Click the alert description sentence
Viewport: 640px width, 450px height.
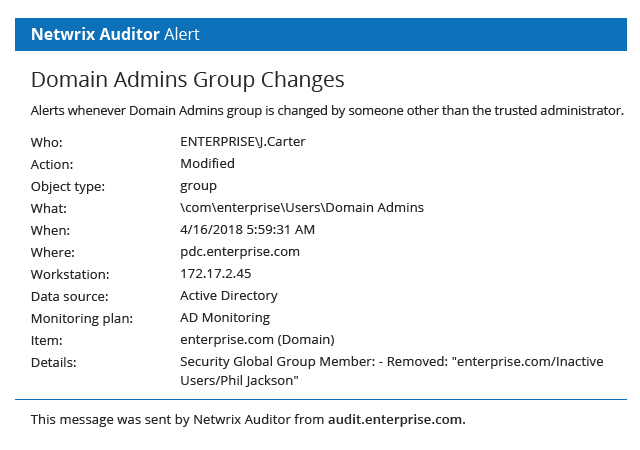(327, 110)
